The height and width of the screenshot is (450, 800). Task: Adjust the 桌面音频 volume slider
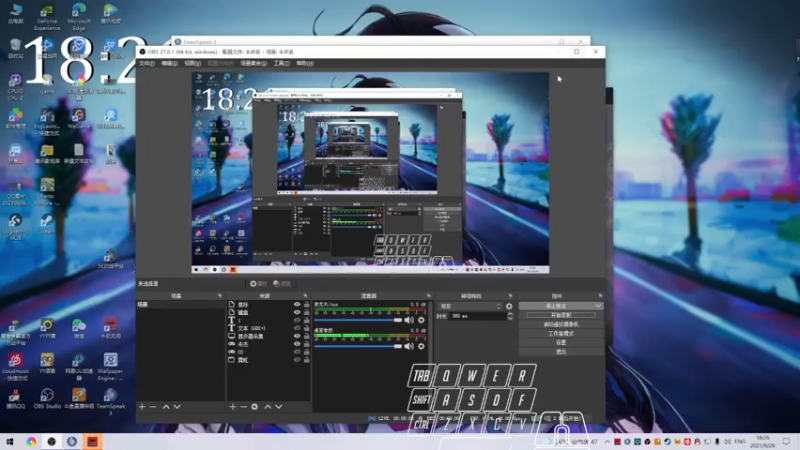click(x=358, y=346)
